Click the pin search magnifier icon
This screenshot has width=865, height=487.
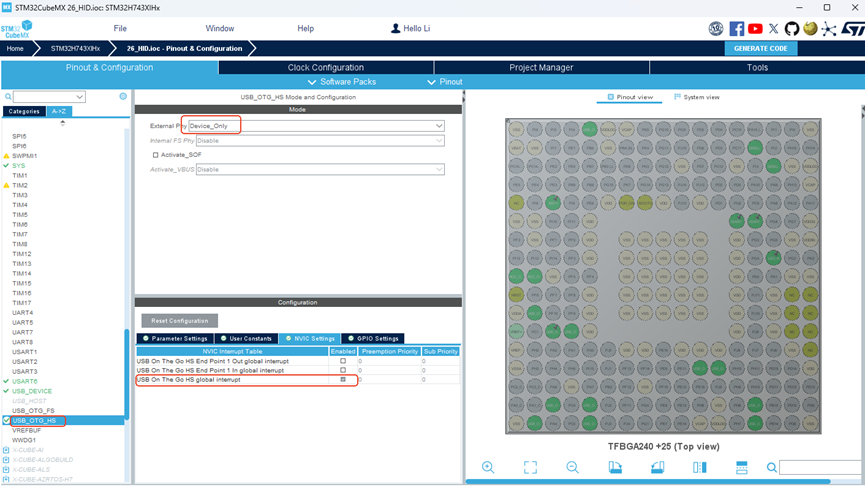click(x=772, y=468)
